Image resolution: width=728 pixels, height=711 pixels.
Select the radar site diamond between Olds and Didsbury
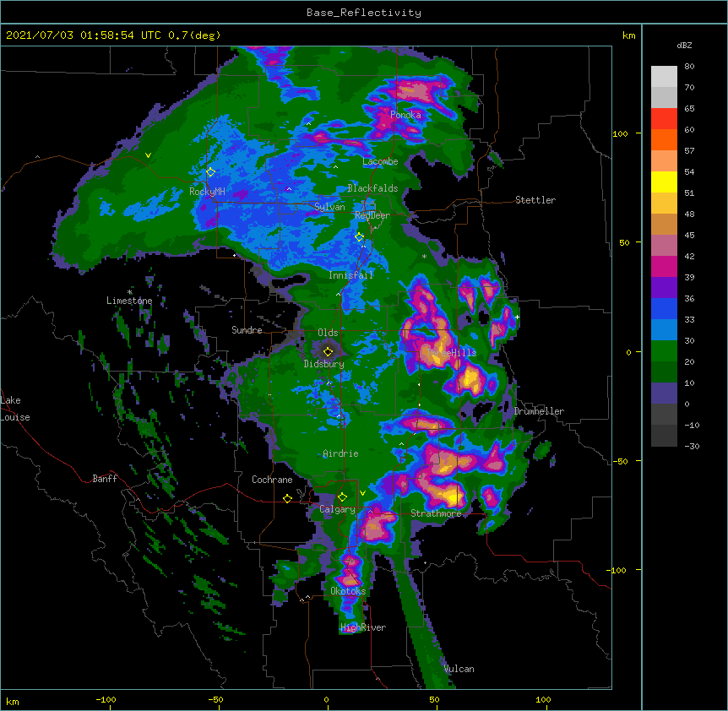coord(328,351)
